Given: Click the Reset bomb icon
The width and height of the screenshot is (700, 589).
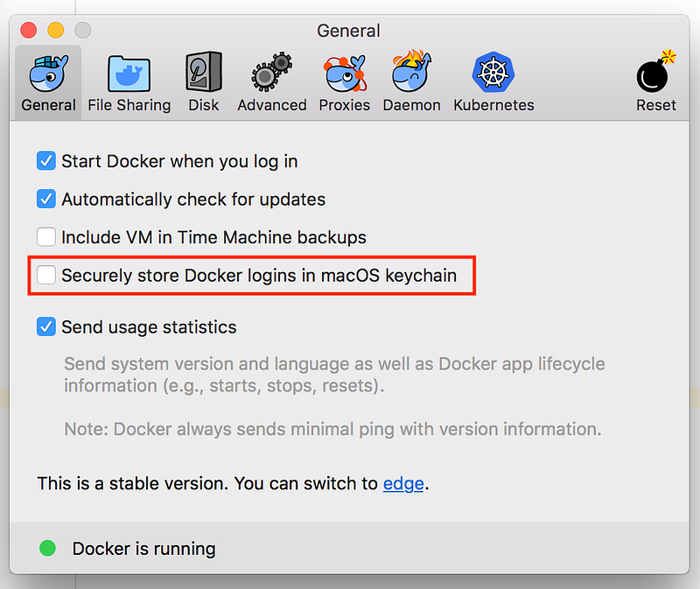Looking at the screenshot, I should click(655, 72).
